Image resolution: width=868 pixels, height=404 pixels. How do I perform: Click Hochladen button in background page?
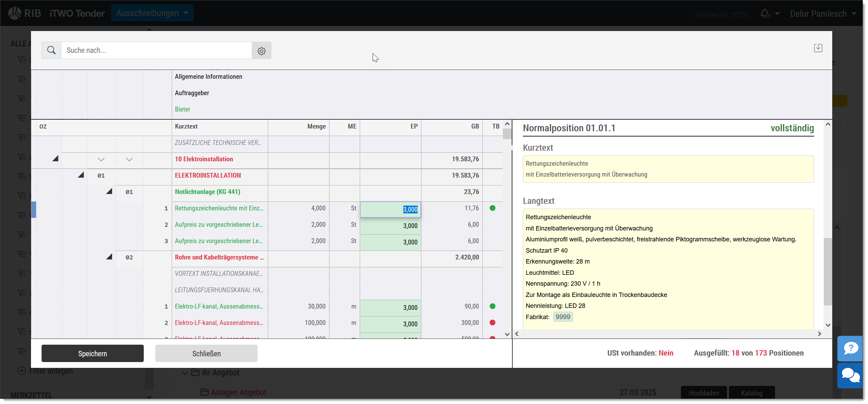tap(704, 393)
